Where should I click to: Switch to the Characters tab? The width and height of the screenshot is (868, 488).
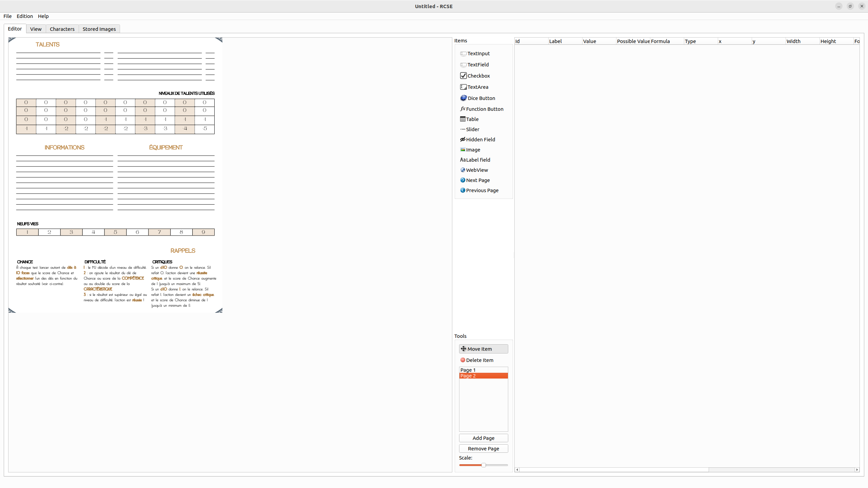click(x=62, y=29)
